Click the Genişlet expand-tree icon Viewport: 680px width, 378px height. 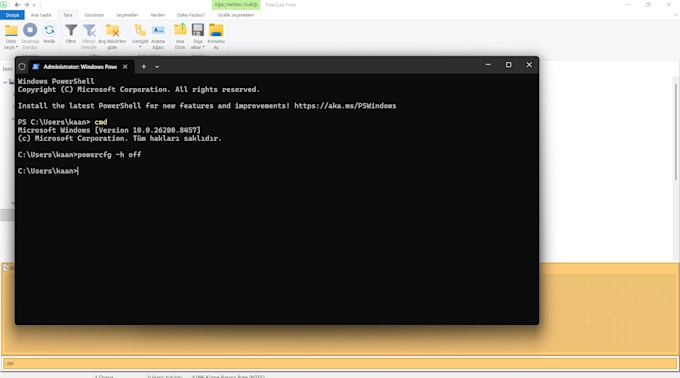point(140,30)
